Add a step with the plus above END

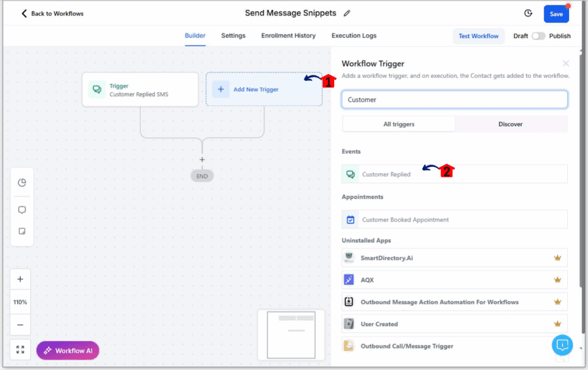[x=202, y=159]
